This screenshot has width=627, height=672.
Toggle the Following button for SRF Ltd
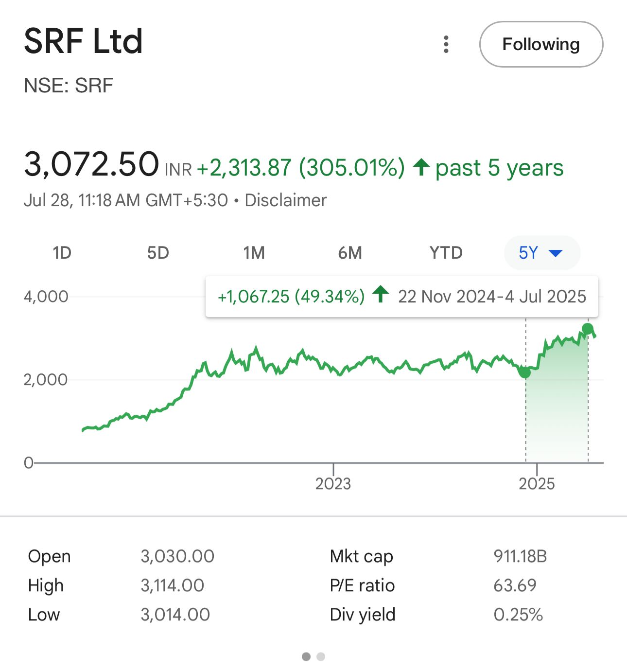pyautogui.click(x=541, y=44)
